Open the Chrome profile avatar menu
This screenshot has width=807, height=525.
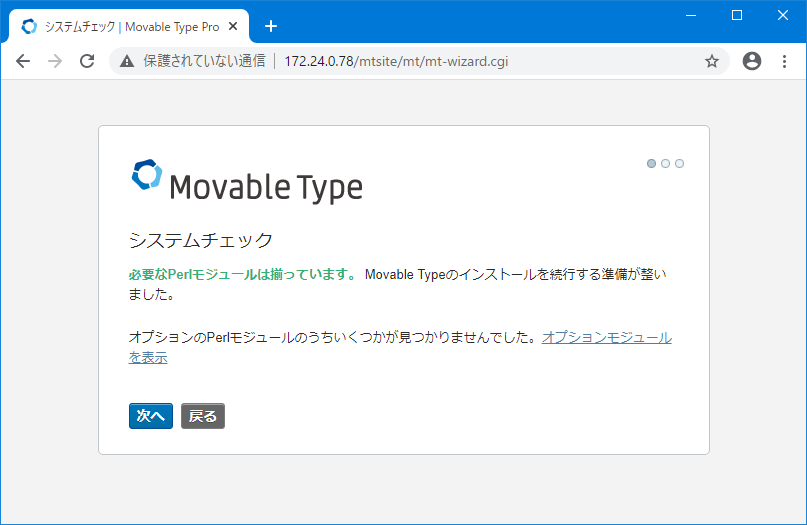[751, 61]
